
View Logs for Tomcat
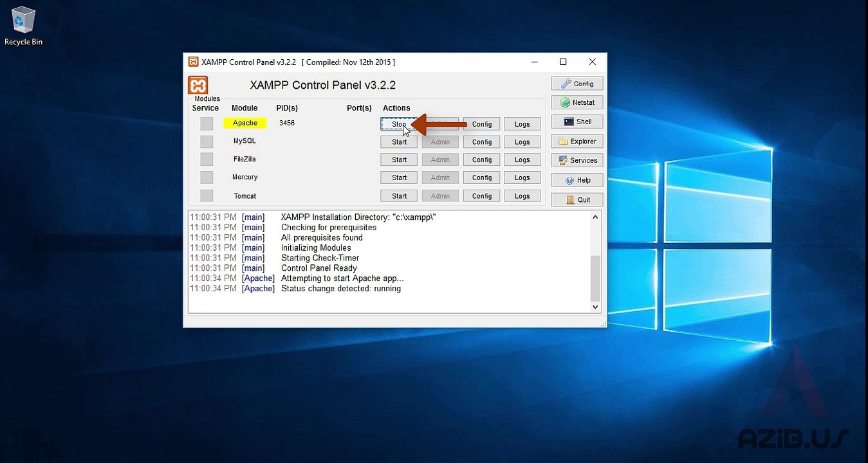(x=522, y=196)
